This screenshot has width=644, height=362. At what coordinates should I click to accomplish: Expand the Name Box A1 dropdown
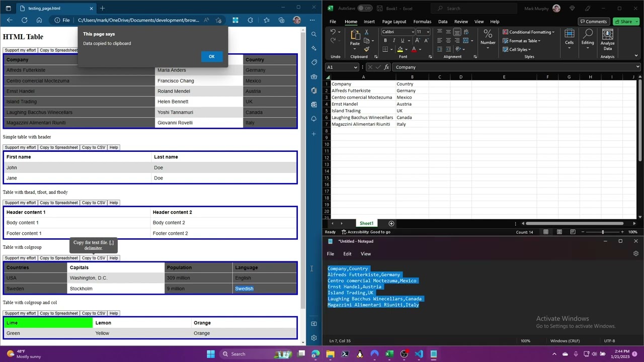[x=355, y=67]
